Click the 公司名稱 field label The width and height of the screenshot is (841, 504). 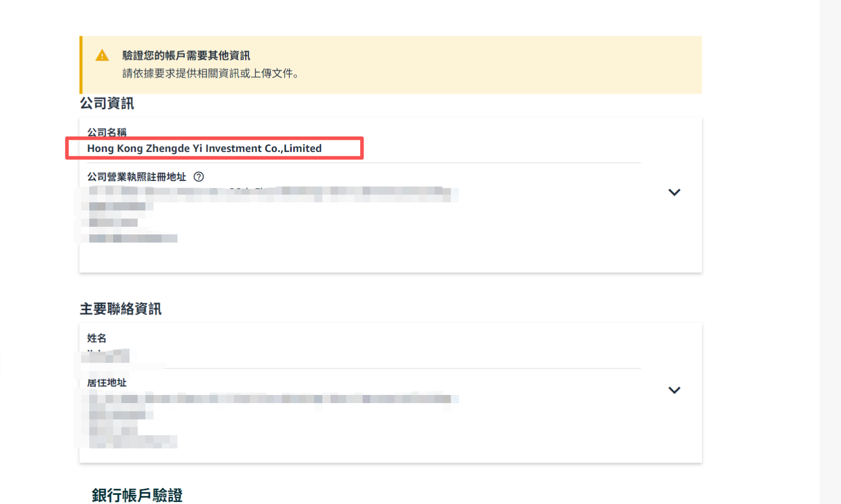coord(107,132)
